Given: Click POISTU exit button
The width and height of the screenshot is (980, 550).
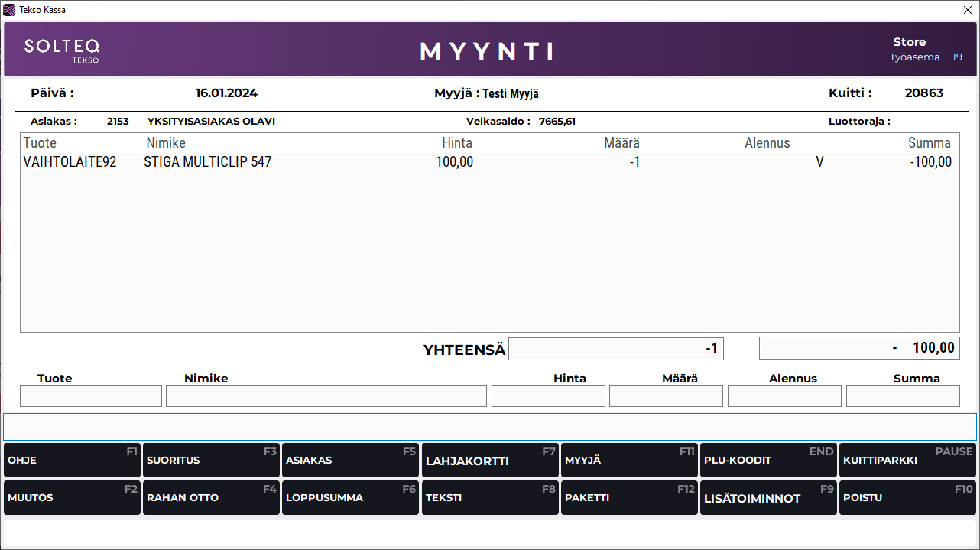Looking at the screenshot, I should 907,497.
